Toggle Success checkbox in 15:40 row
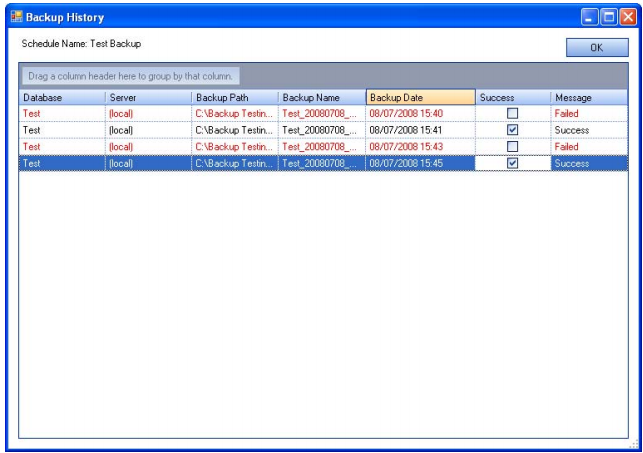The height and width of the screenshot is (453, 643). click(x=513, y=113)
